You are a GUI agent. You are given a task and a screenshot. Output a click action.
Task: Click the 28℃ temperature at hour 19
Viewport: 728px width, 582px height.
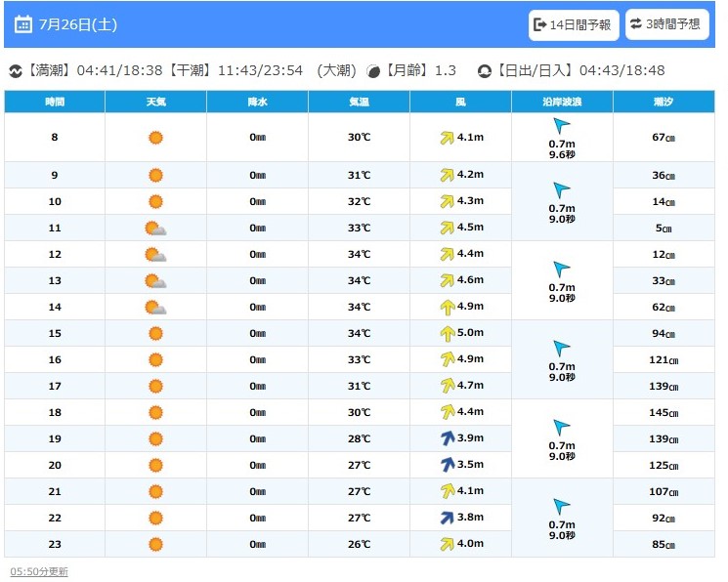point(360,439)
